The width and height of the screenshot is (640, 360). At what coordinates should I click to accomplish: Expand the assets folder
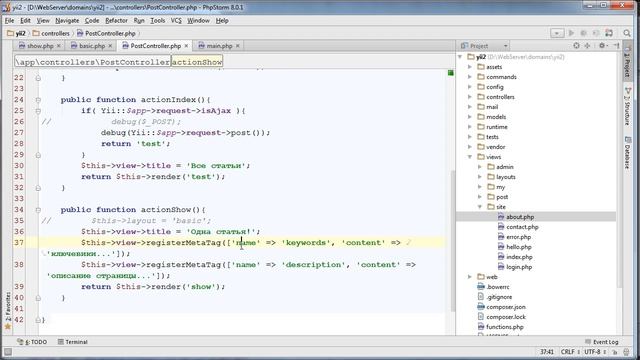[x=470, y=67]
